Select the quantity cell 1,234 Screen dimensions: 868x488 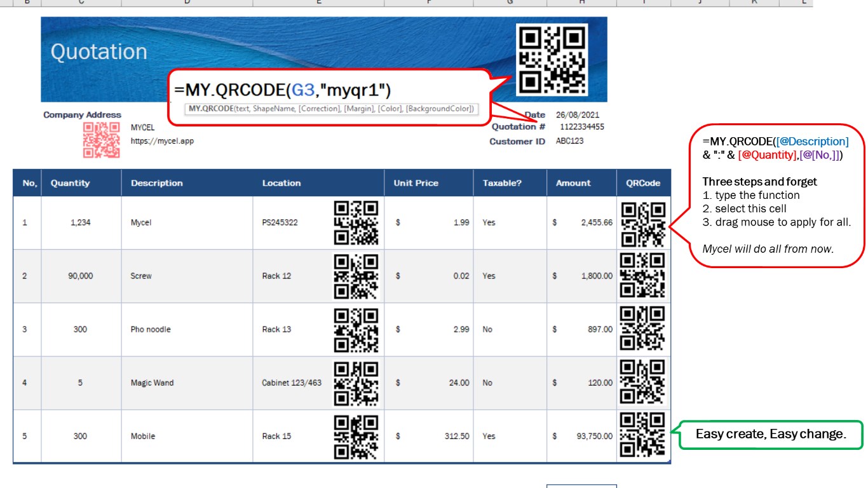click(x=81, y=223)
